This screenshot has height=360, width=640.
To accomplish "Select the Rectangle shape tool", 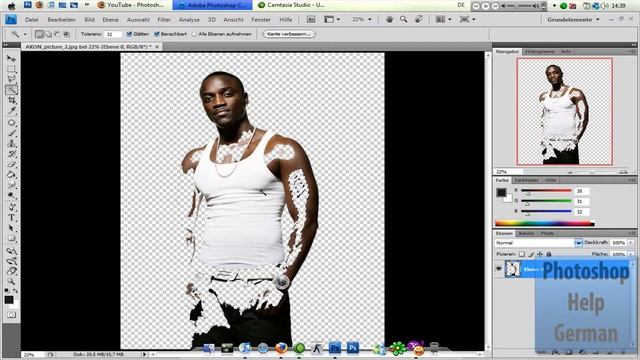I will 11,239.
